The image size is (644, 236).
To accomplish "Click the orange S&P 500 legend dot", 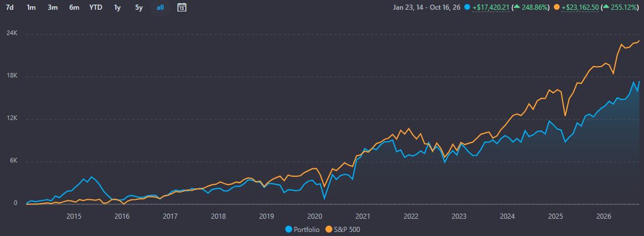I will [328, 230].
